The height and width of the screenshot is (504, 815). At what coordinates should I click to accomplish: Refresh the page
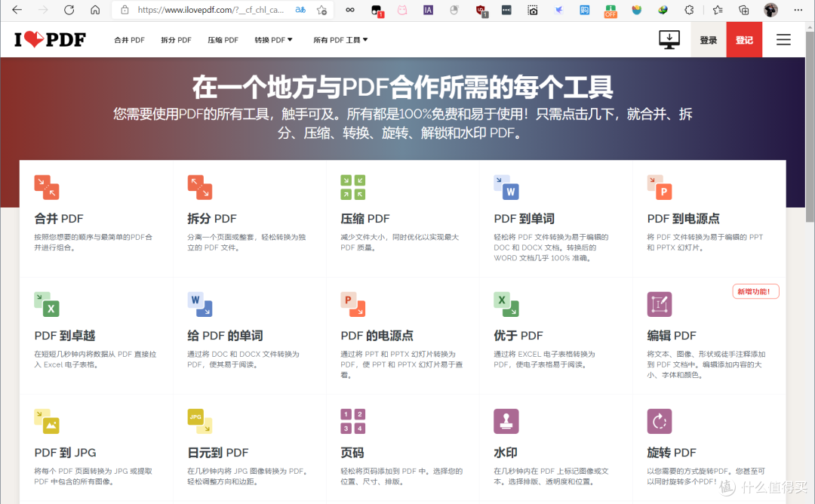[x=69, y=10]
